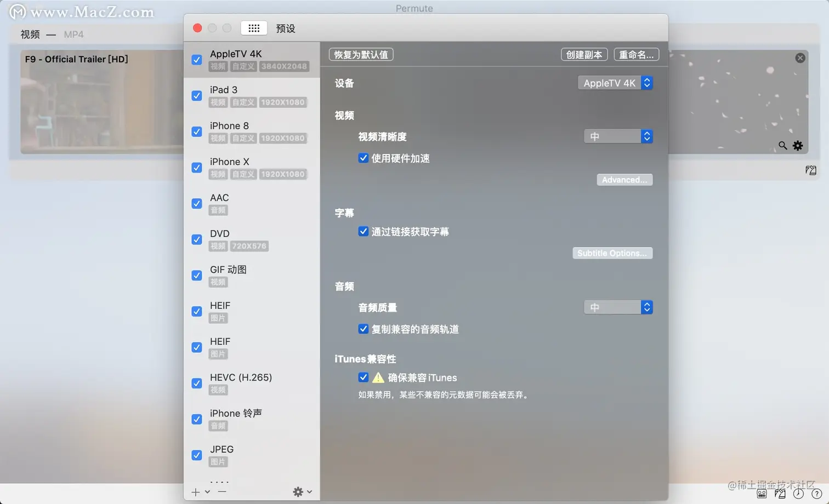Open Subtitle Options... button
The height and width of the screenshot is (504, 829).
(612, 253)
